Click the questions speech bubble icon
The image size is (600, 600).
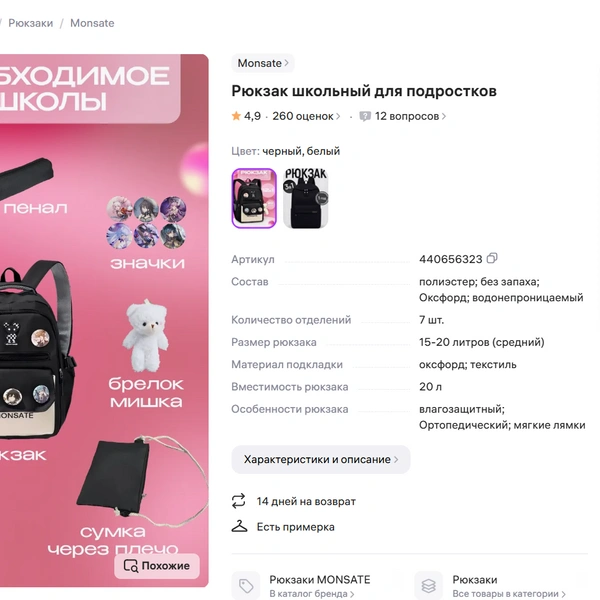point(365,116)
